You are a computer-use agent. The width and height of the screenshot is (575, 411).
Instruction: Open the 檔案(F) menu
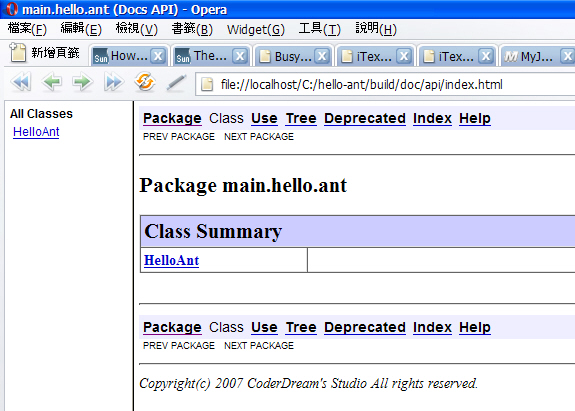click(27, 29)
